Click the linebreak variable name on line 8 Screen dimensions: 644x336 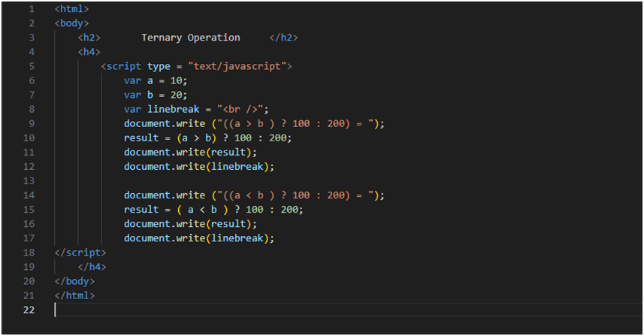tap(174, 109)
